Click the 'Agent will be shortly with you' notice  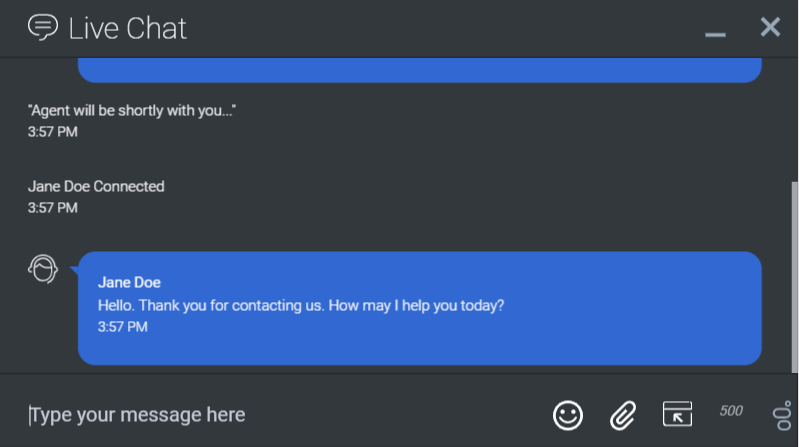coord(132,110)
